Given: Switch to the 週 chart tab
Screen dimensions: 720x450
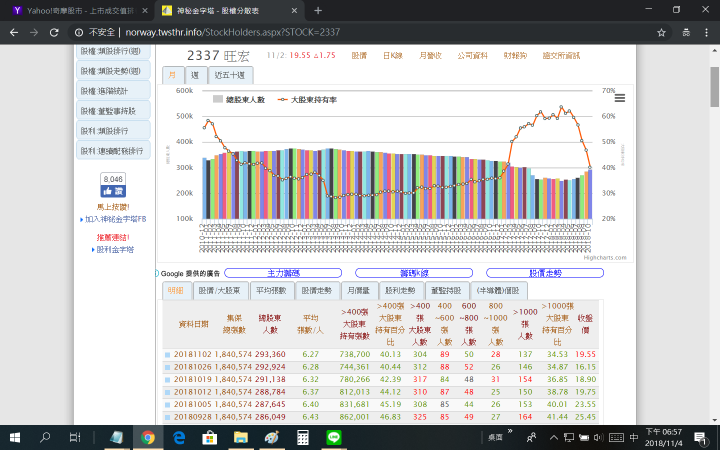Looking at the screenshot, I should click(x=194, y=75).
